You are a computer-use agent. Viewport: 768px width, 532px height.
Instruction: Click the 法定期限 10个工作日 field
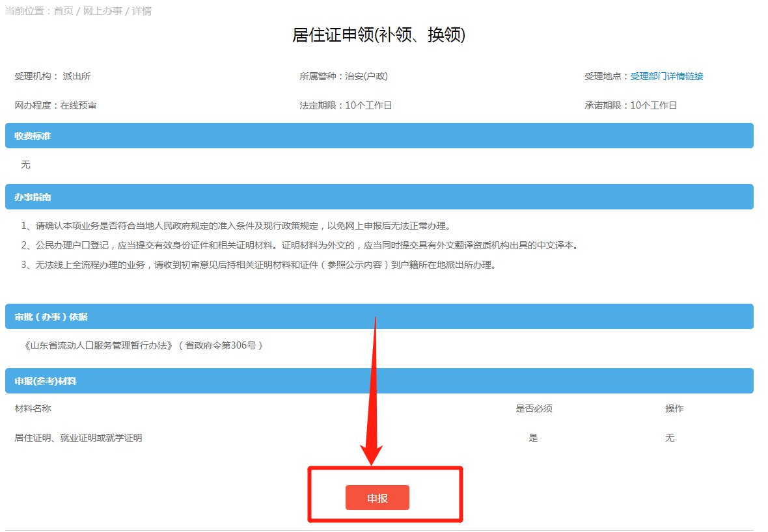point(346,105)
